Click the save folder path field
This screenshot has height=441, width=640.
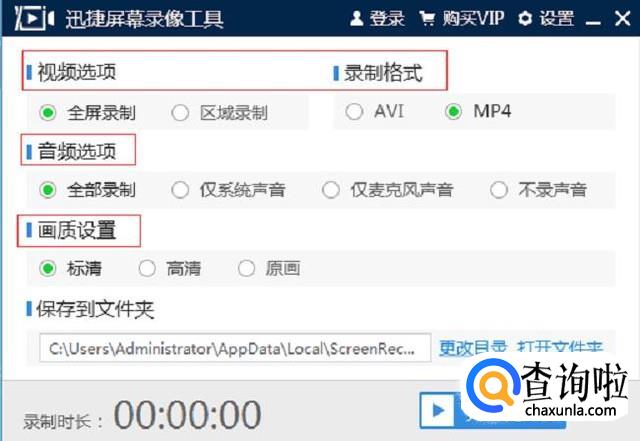click(x=235, y=348)
